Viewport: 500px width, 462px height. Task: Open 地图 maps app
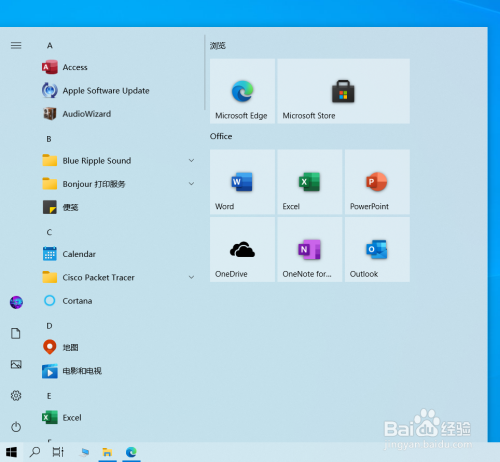coord(117,347)
